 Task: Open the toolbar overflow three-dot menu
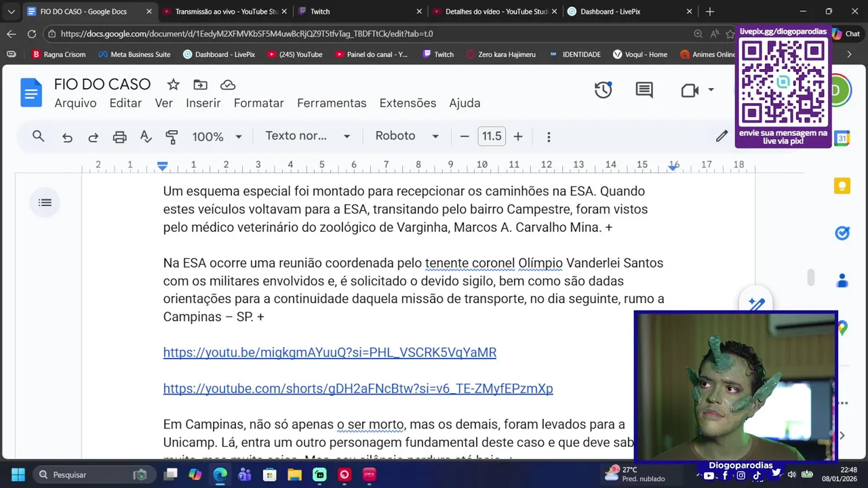549,137
